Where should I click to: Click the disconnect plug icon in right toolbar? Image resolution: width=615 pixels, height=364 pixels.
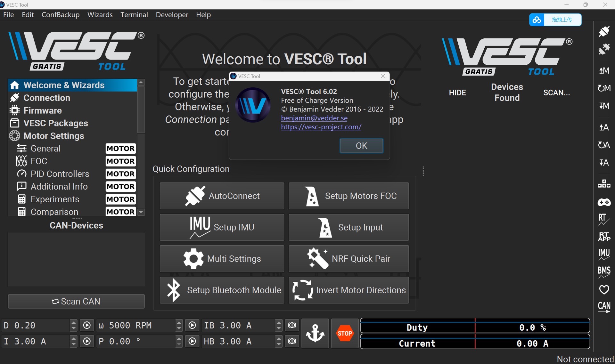tap(604, 49)
